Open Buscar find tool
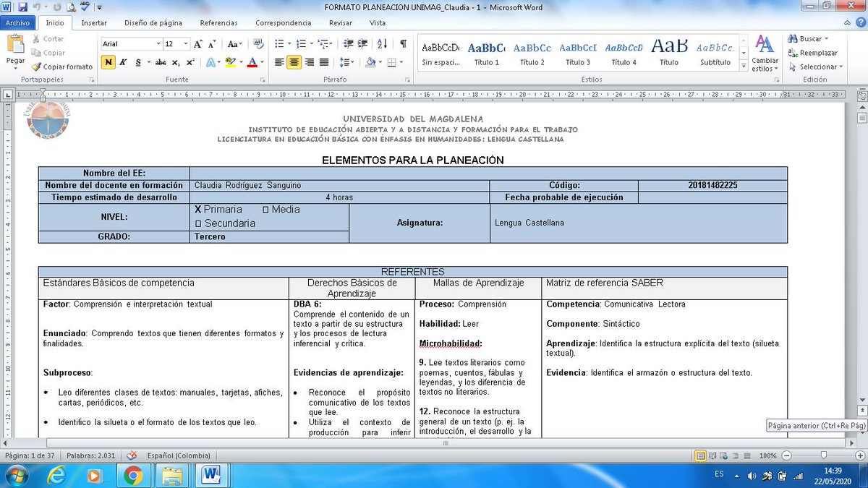Image resolution: width=868 pixels, height=488 pixels. (x=809, y=39)
